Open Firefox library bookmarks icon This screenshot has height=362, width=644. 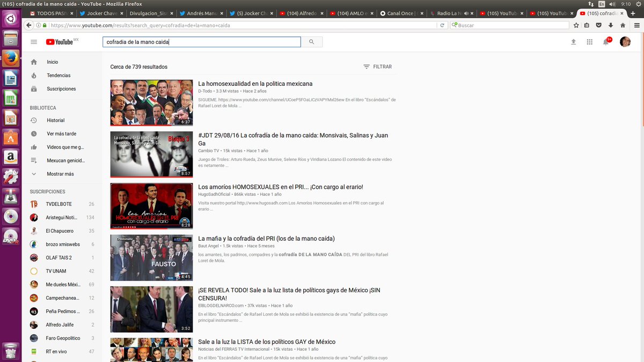pos(587,25)
